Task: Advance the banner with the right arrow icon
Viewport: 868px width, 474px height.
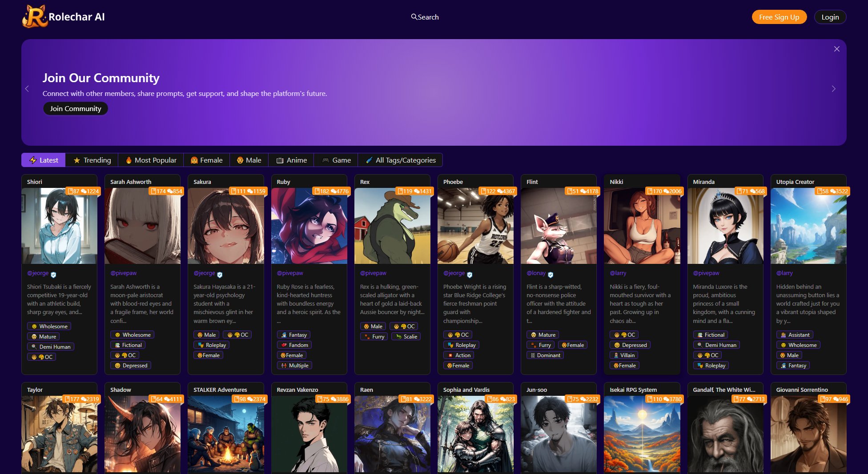Action: 834,89
